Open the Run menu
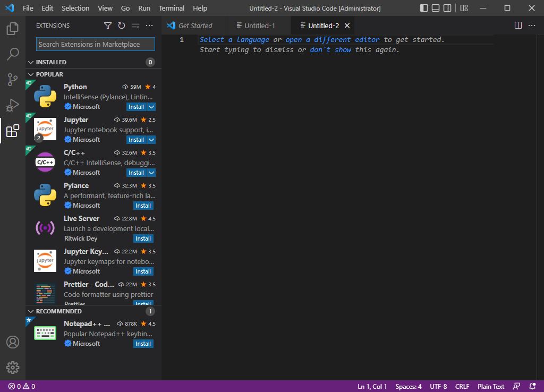544x392 pixels. pyautogui.click(x=144, y=8)
